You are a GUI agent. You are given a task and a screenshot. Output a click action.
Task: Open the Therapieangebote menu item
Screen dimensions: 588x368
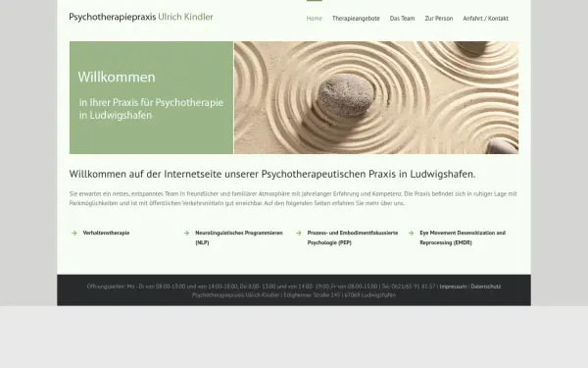356,18
